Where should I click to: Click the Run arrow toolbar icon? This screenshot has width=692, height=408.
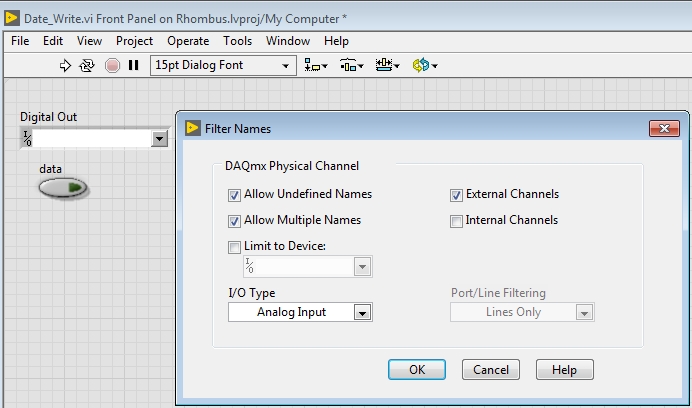pyautogui.click(x=65, y=65)
